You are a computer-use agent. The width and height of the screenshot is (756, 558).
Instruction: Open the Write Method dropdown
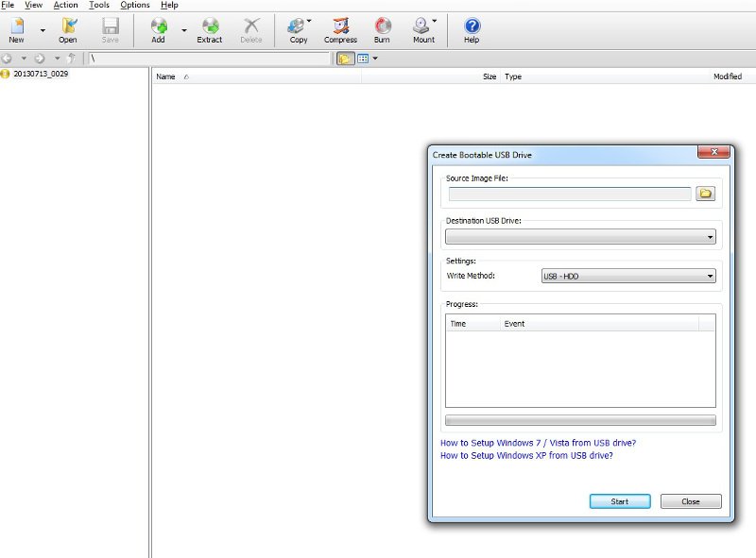click(627, 276)
